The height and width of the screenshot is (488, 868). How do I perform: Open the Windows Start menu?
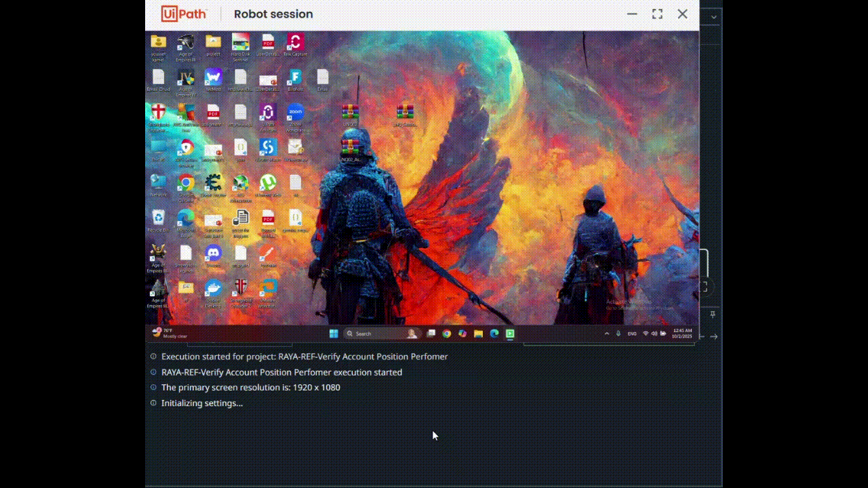333,333
